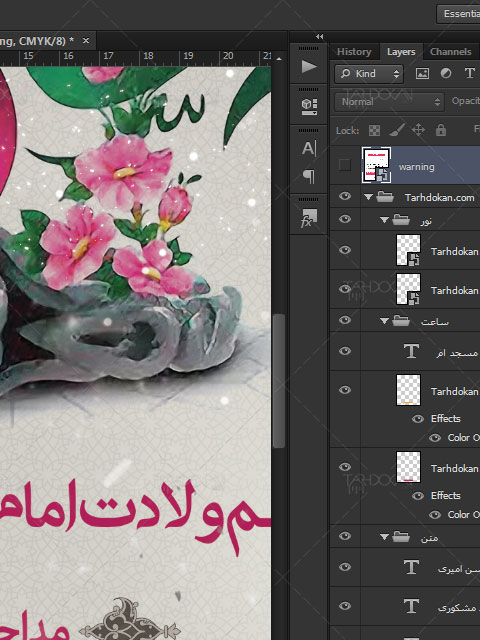The image size is (480, 640).
Task: Hide the Tarhdokan.com group
Action: [x=345, y=196]
